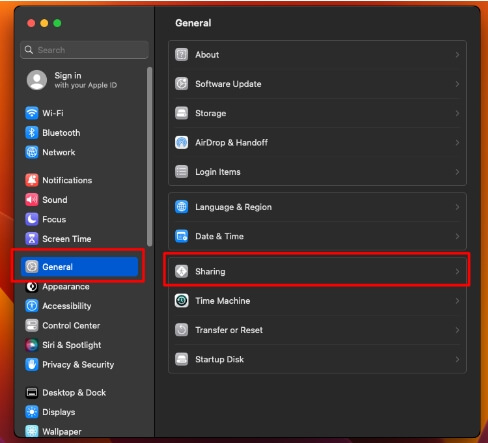Select Screen Time in sidebar
The width and height of the screenshot is (488, 443).
[x=79, y=239]
